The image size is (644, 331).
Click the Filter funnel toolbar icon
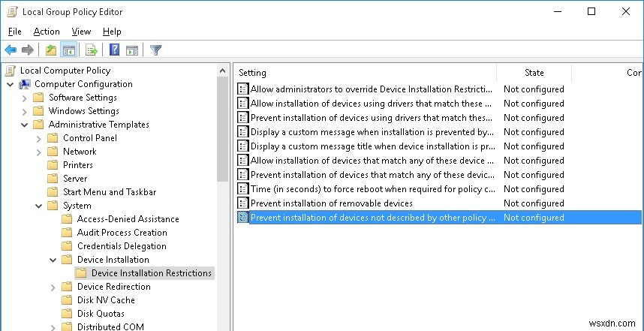pos(155,50)
